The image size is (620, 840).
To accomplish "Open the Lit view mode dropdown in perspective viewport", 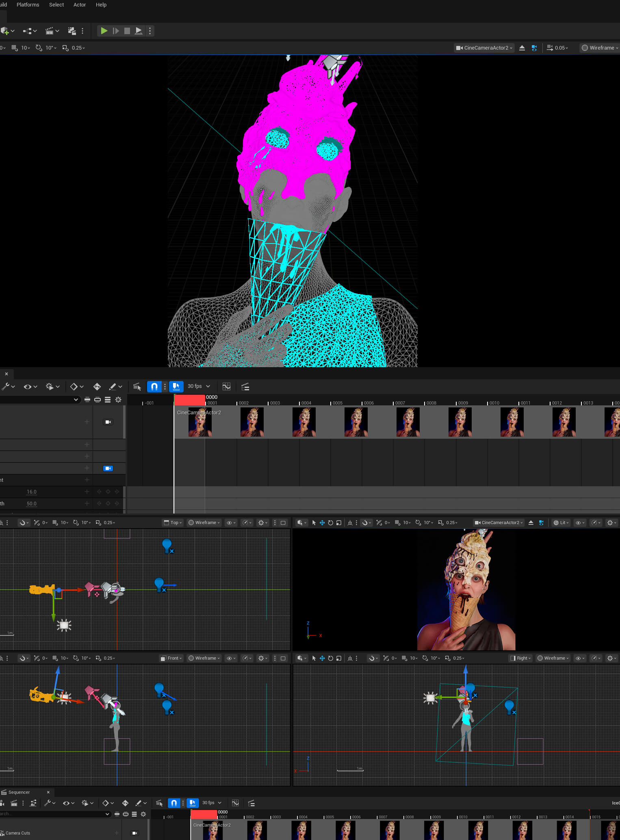I will point(561,523).
